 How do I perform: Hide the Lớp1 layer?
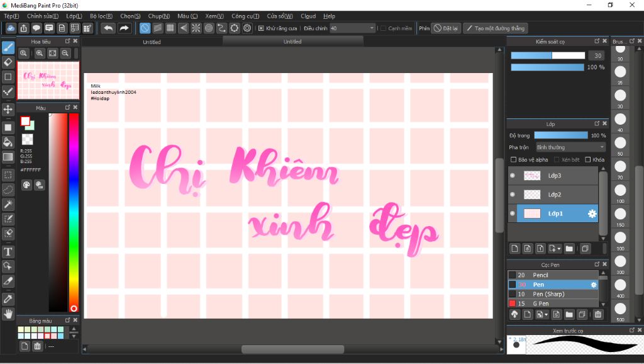click(513, 213)
